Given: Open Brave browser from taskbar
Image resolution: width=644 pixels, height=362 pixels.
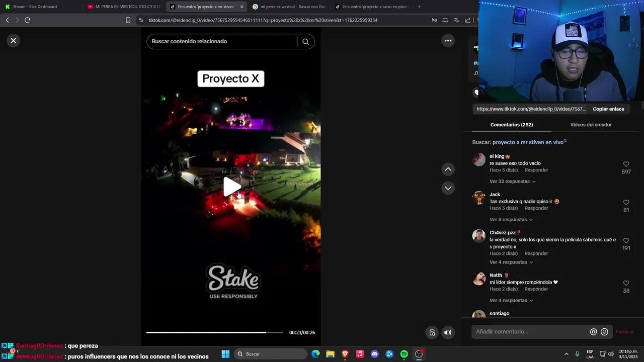Looking at the screenshot, I should [x=345, y=354].
